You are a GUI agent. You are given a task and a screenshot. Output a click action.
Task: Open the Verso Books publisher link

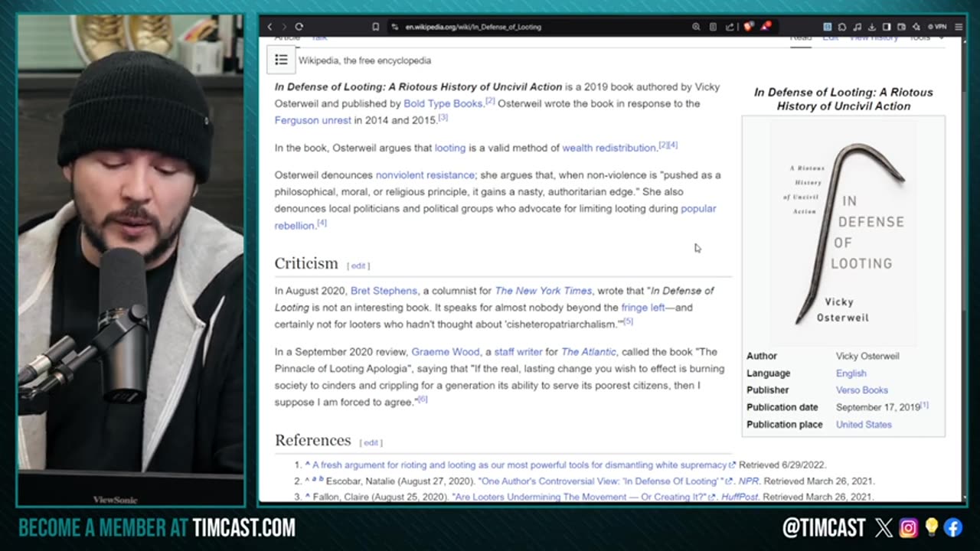tap(862, 390)
